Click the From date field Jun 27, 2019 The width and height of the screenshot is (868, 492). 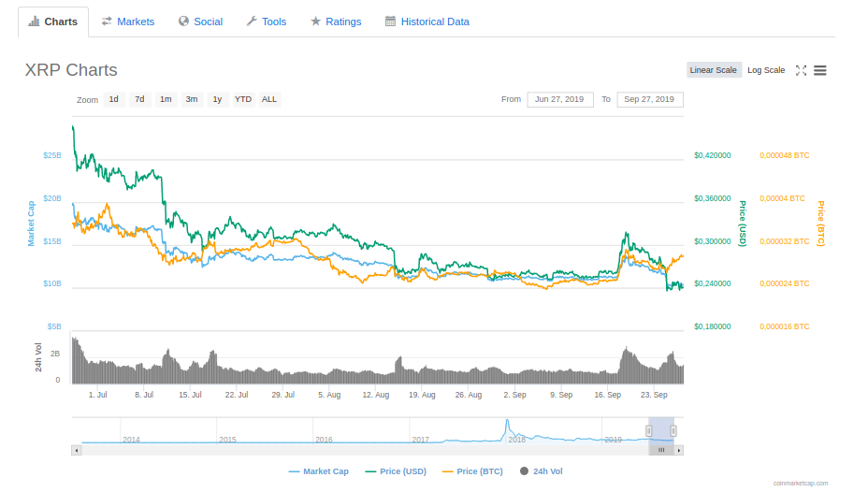(559, 100)
